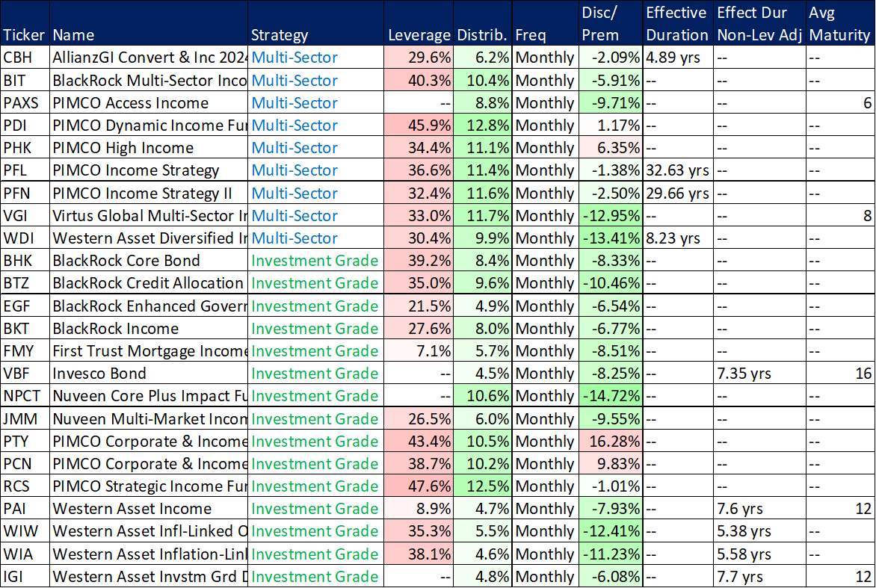Select the -14.72% discount cell
Viewport: 876px width, 588px height.
pos(610,396)
